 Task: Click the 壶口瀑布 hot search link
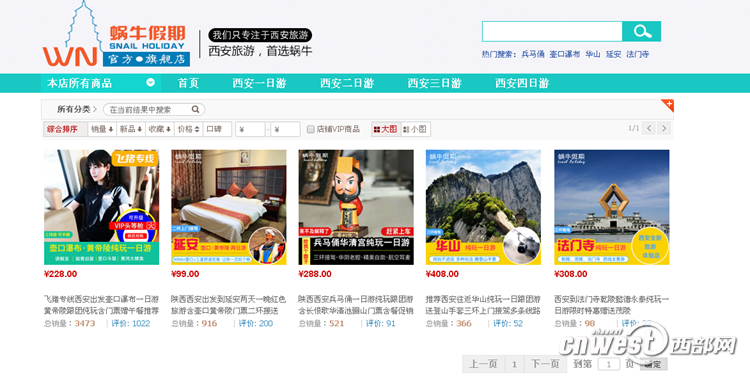pos(564,54)
